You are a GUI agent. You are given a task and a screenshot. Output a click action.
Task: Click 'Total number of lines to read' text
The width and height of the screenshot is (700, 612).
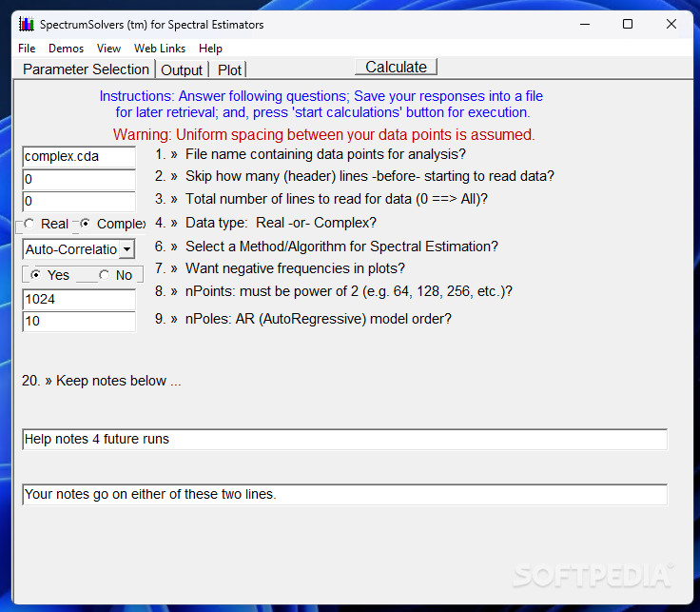[x=337, y=199]
